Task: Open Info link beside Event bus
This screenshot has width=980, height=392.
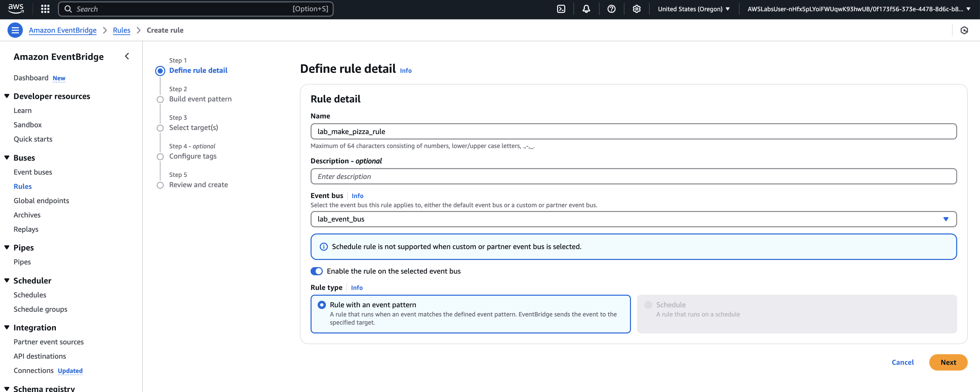Action: click(x=357, y=195)
